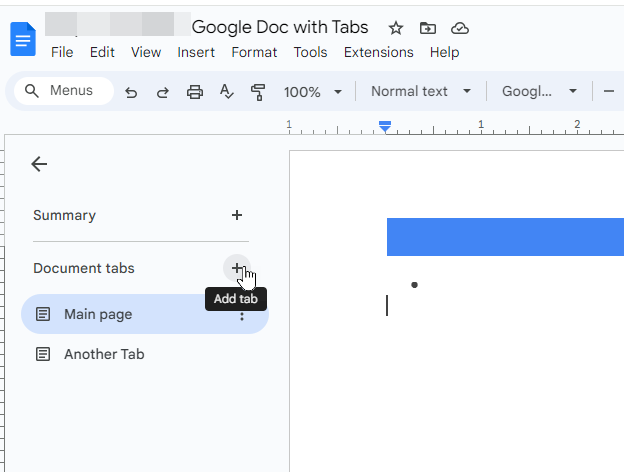The height and width of the screenshot is (472, 624).
Task: Click the Undo arrow
Action: click(x=131, y=92)
